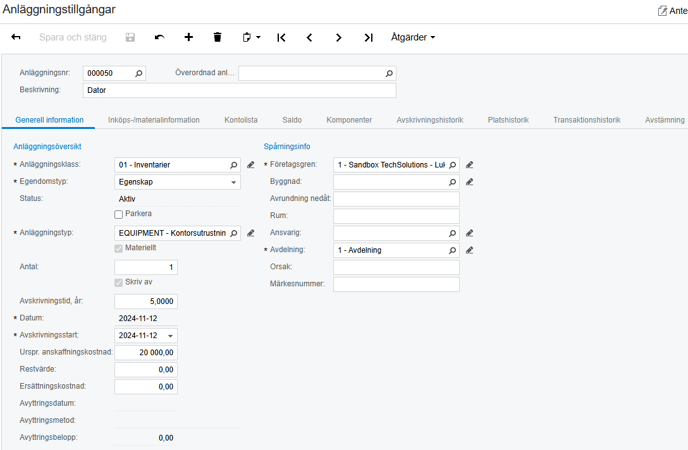Switch to the Kontolista tab
Viewport: 688px width, 450px height.
coord(241,120)
